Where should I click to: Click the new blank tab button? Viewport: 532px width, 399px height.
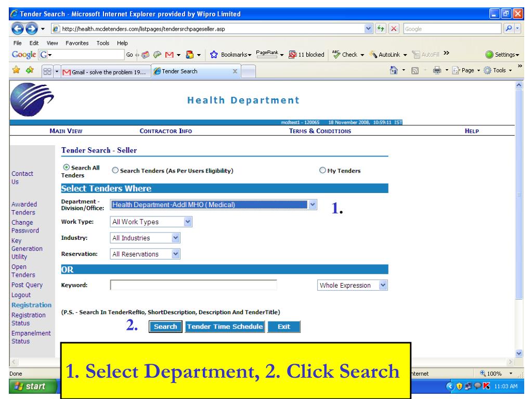coord(249,72)
